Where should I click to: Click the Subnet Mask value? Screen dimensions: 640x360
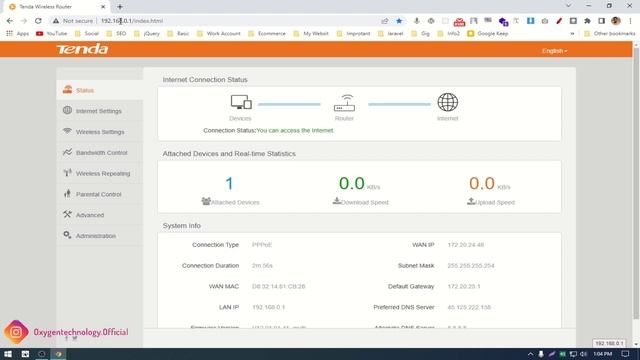pyautogui.click(x=471, y=266)
